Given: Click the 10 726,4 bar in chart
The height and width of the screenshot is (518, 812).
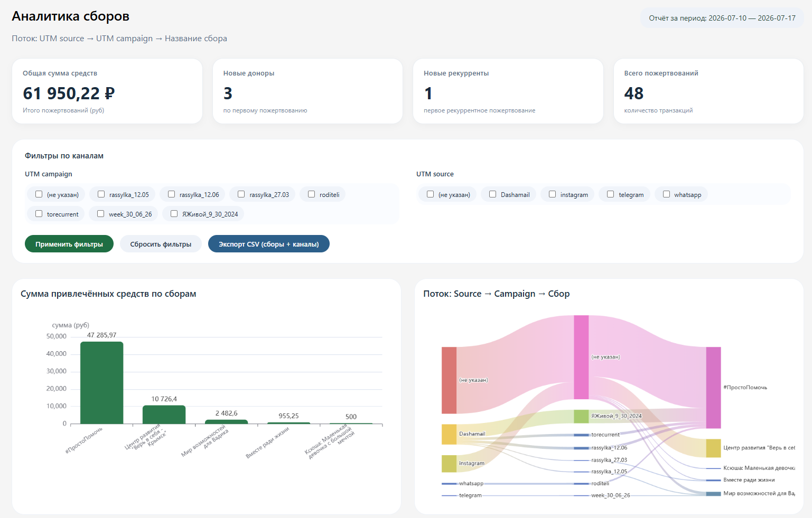Looking at the screenshot, I should [164, 415].
